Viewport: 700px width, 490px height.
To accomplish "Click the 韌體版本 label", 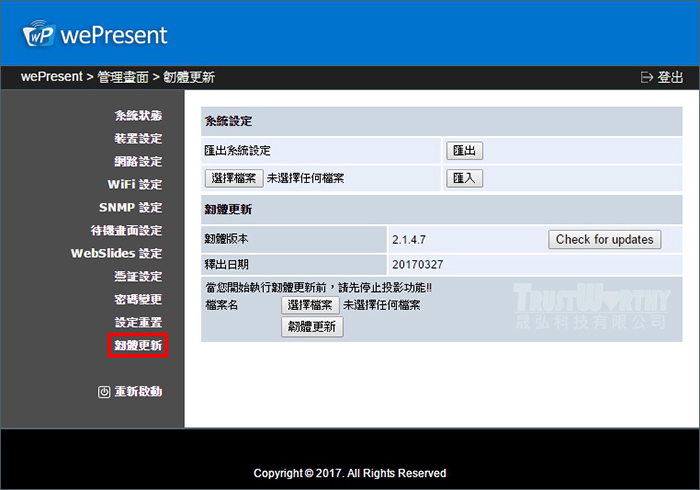I will 226,239.
